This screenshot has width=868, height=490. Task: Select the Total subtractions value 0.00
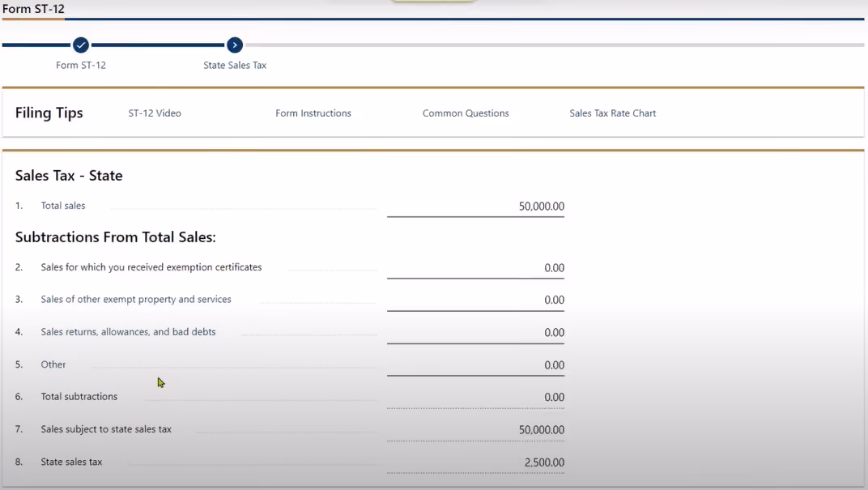[x=554, y=398]
